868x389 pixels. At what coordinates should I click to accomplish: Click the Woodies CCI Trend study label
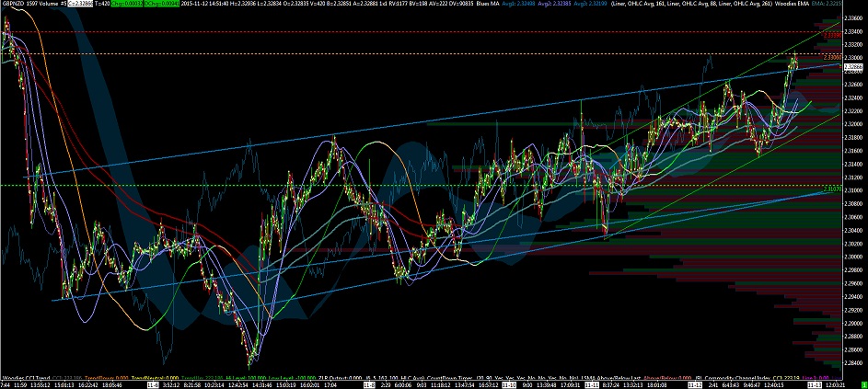coord(26,377)
